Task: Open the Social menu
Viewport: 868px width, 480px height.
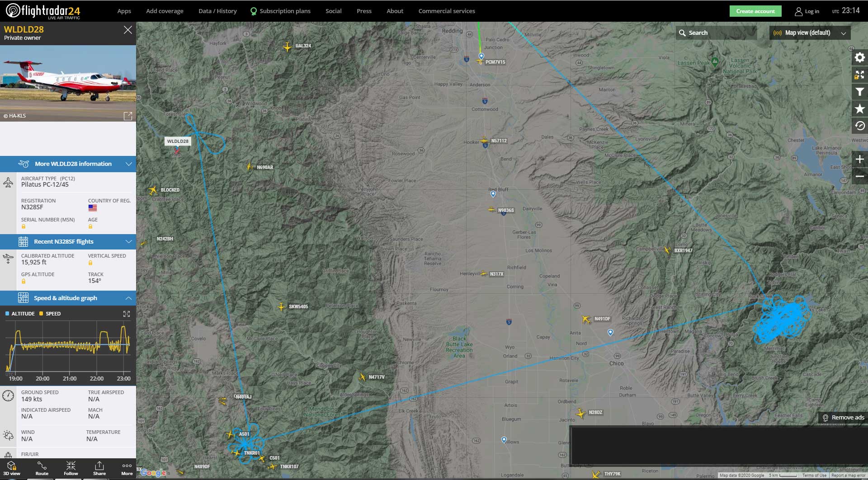Action: [333, 11]
